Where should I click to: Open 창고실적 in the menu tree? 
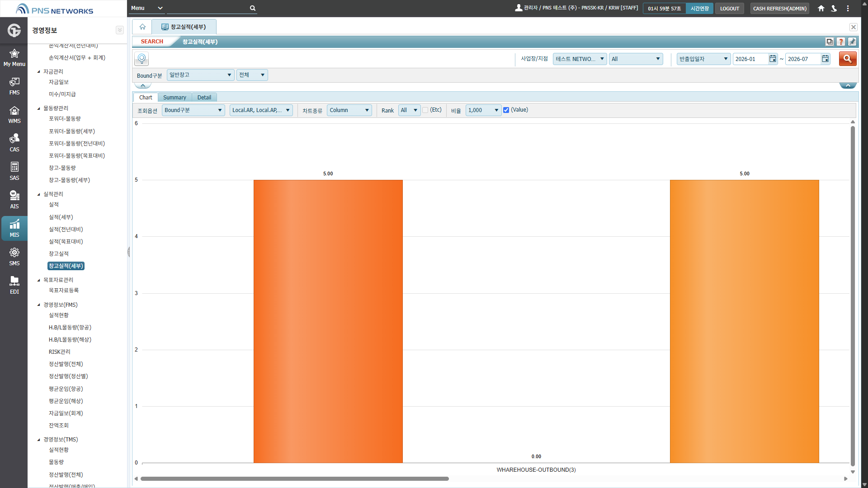[59, 254]
